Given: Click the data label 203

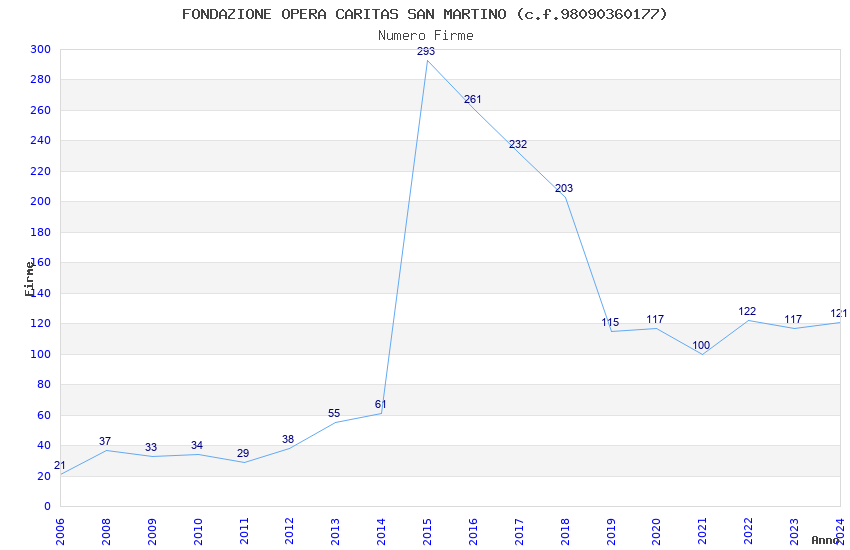Looking at the screenshot, I should 564,188.
